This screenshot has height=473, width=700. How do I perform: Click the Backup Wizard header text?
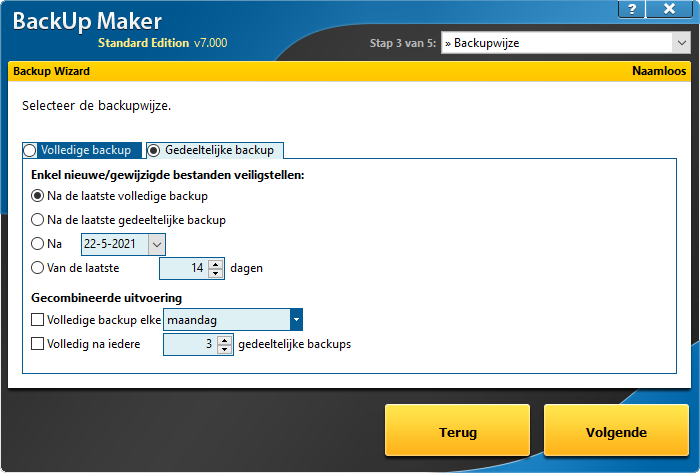(x=51, y=71)
